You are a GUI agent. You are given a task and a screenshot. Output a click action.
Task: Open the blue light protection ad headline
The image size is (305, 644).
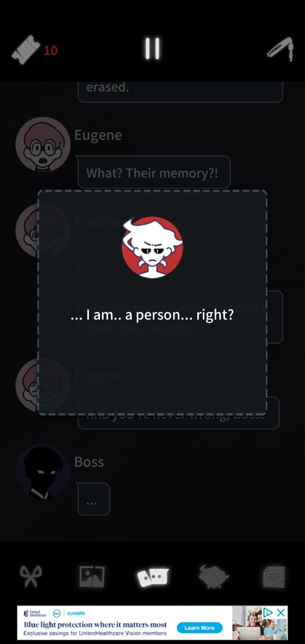click(x=95, y=625)
